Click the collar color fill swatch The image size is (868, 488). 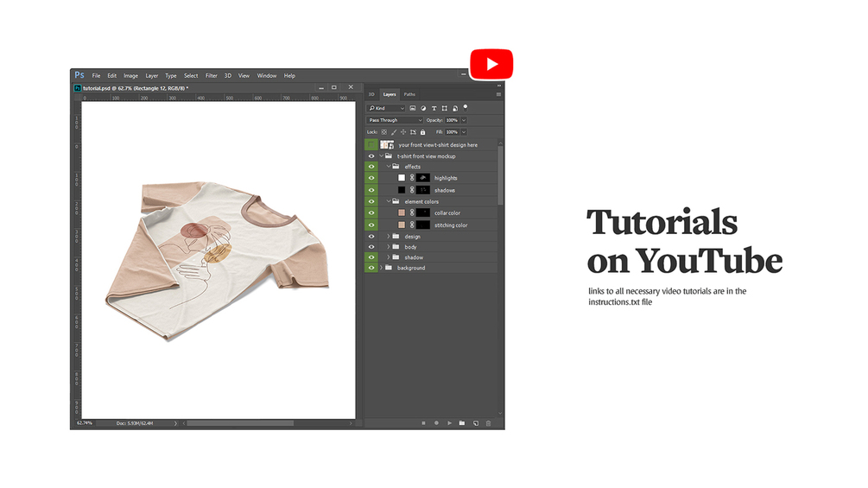coord(402,213)
